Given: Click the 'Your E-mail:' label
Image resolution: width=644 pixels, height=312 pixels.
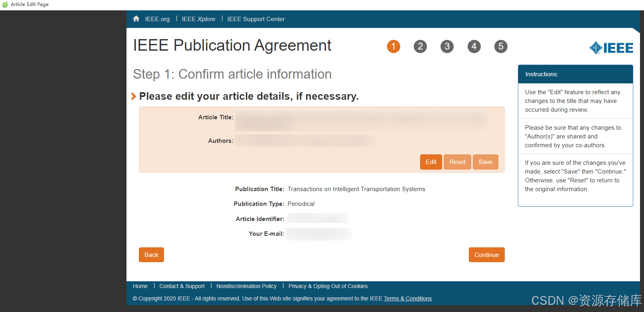Looking at the screenshot, I should 267,234.
